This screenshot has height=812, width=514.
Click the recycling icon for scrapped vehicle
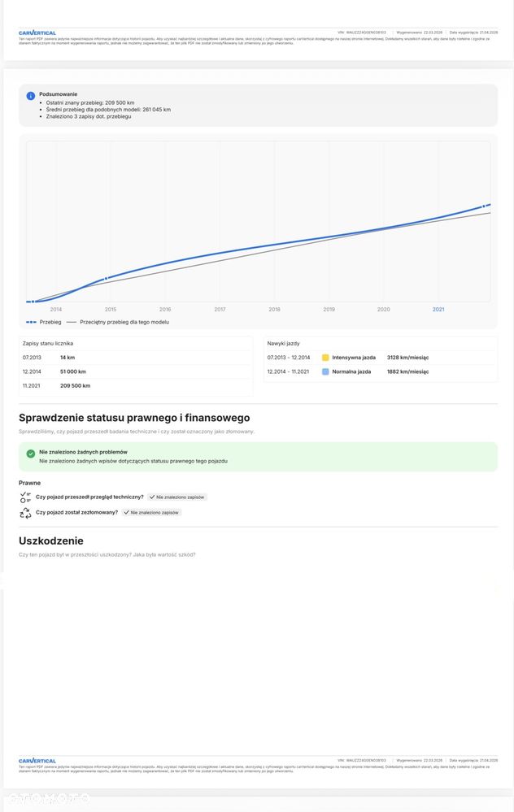pos(25,513)
